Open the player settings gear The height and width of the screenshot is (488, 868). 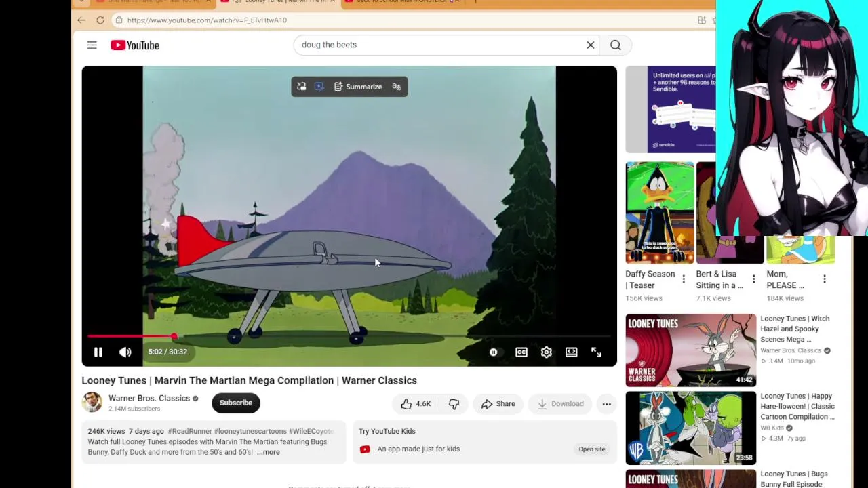point(547,352)
